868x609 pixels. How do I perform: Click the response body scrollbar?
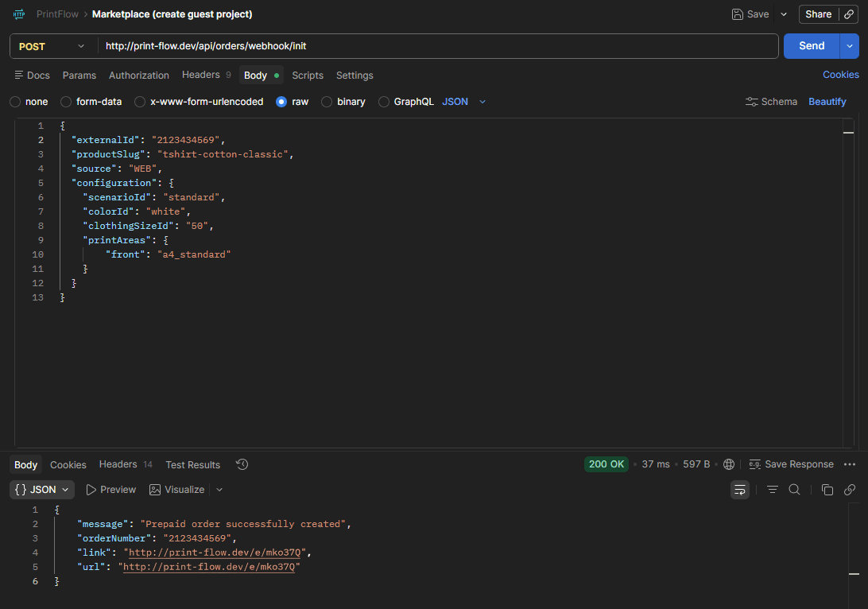(x=854, y=555)
